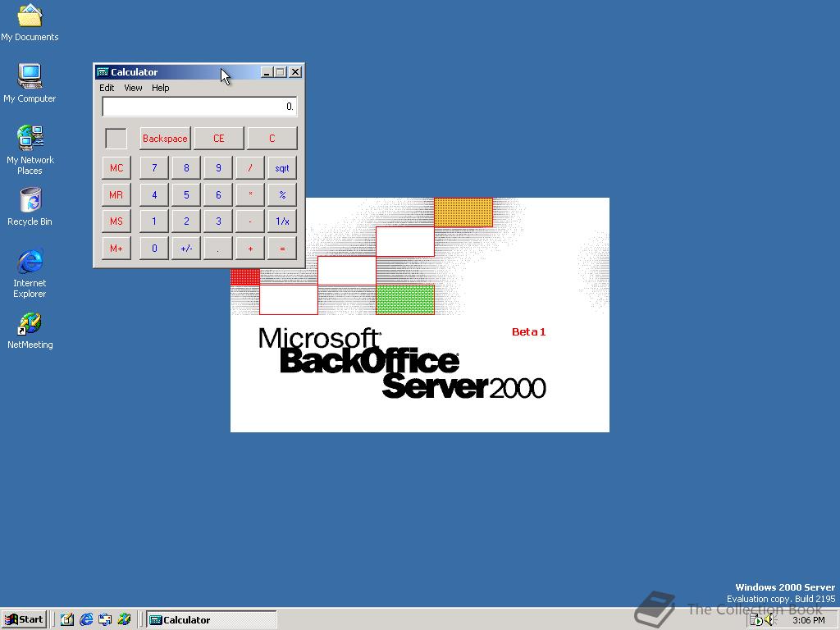The image size is (840, 630).
Task: Click the addition + key
Action: click(x=250, y=248)
